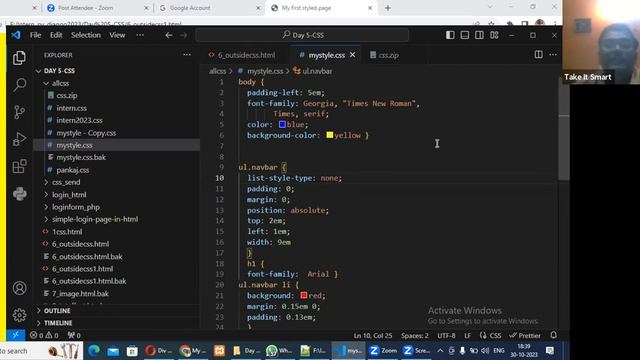Open the Accounts menu icon
640x360 pixels.
19,288
